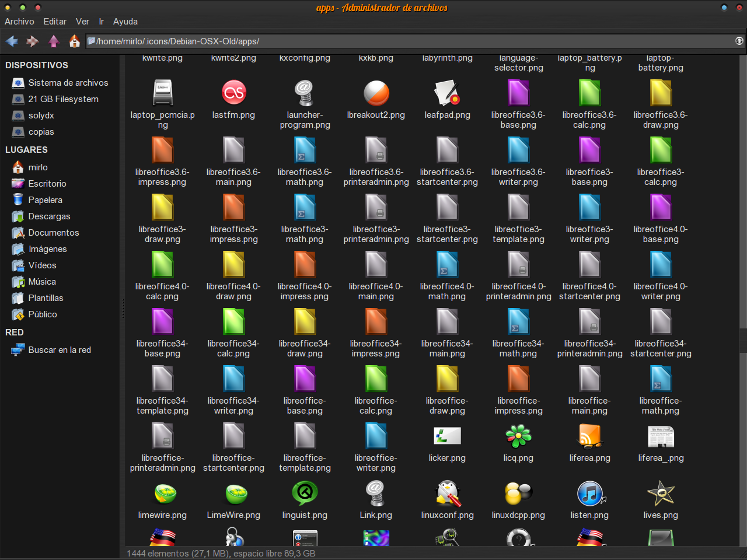The width and height of the screenshot is (747, 560).
Task: Select licq.png flower icon
Action: pyautogui.click(x=518, y=436)
